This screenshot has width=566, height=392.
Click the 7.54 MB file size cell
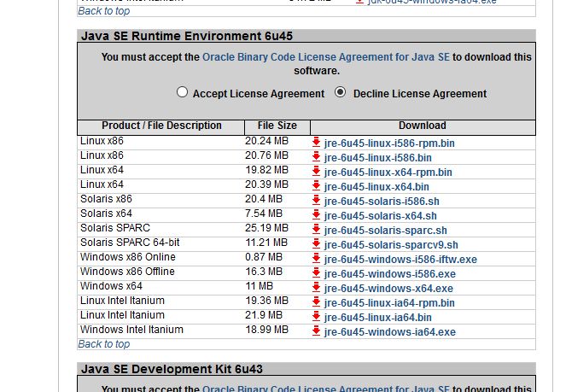[x=264, y=214]
